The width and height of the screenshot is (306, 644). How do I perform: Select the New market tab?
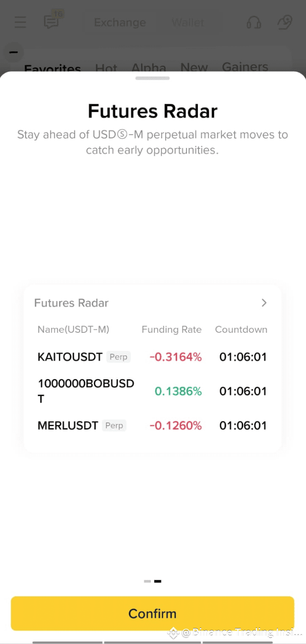(x=194, y=68)
